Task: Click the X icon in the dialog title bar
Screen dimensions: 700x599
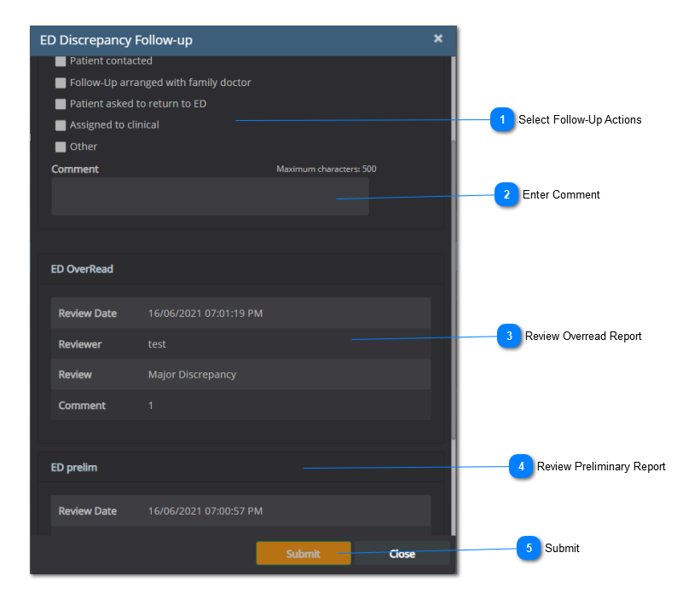Action: (x=438, y=39)
